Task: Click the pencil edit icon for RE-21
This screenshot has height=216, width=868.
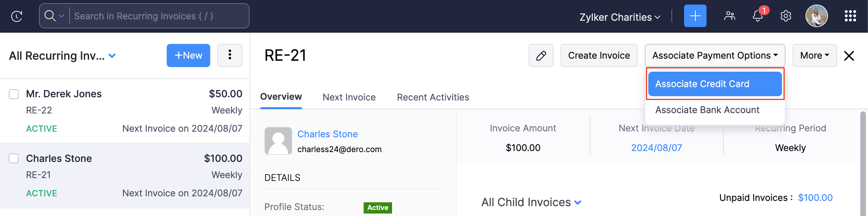Action: pos(541,55)
